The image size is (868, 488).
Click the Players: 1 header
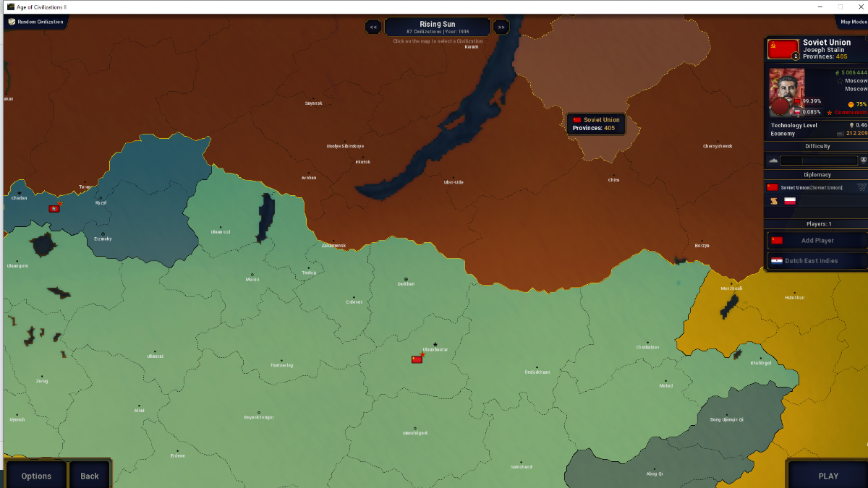pyautogui.click(x=817, y=224)
